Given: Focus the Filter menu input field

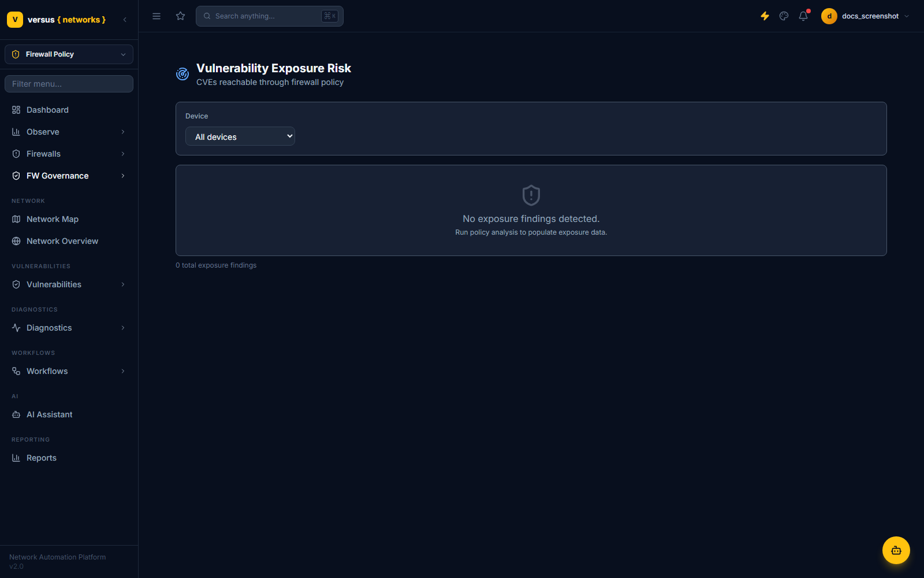Looking at the screenshot, I should coord(69,84).
